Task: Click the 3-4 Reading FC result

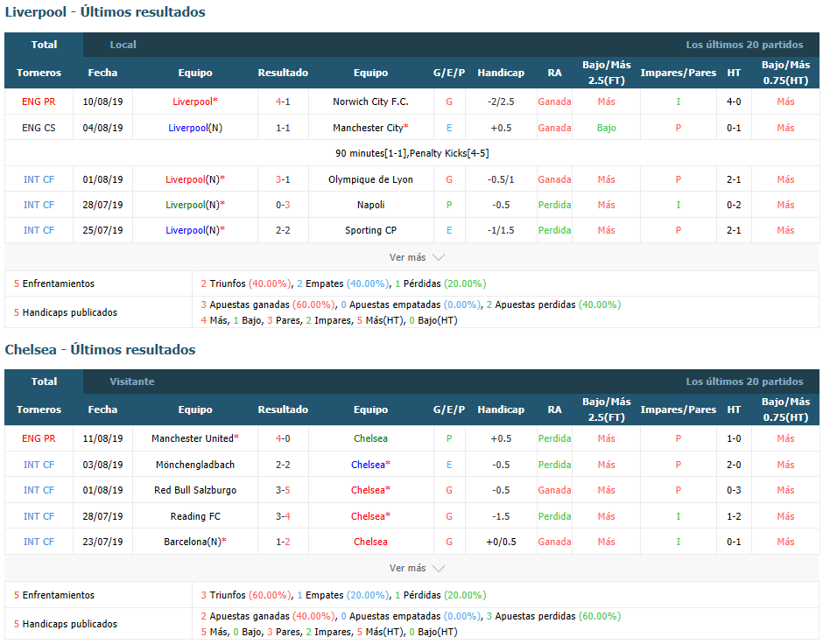Action: coord(283,516)
